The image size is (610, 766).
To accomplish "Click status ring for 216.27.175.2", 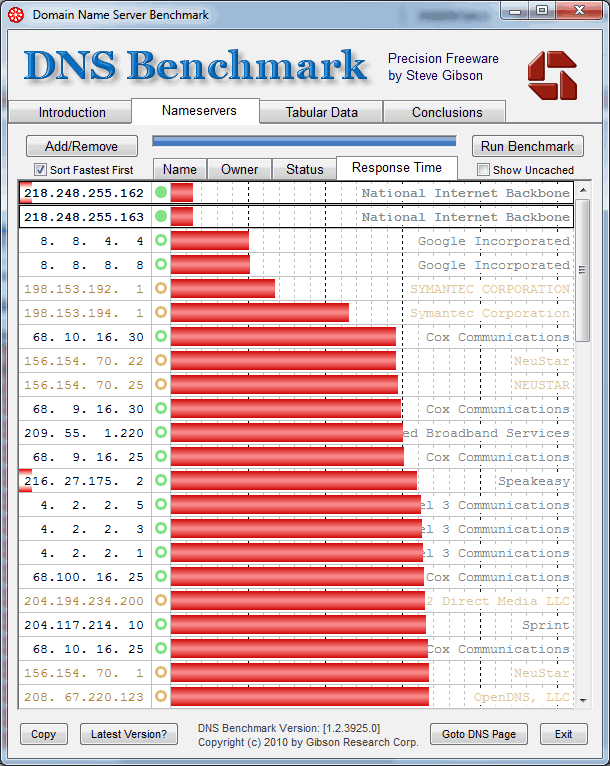I will [161, 480].
